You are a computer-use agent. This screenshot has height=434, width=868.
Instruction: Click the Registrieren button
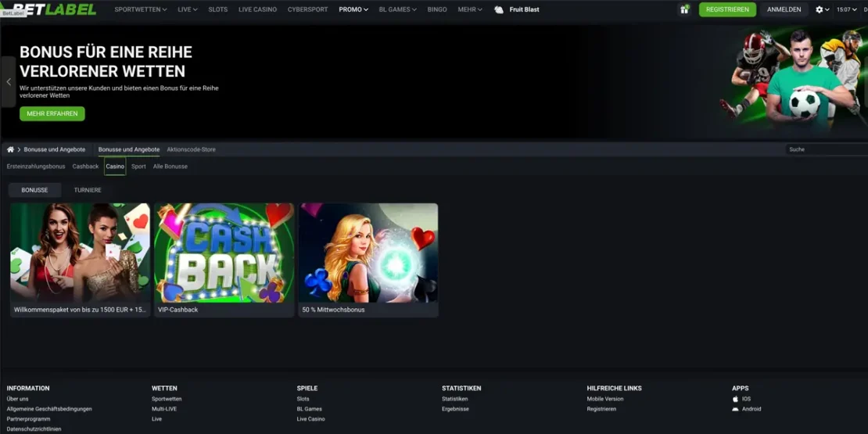[727, 9]
